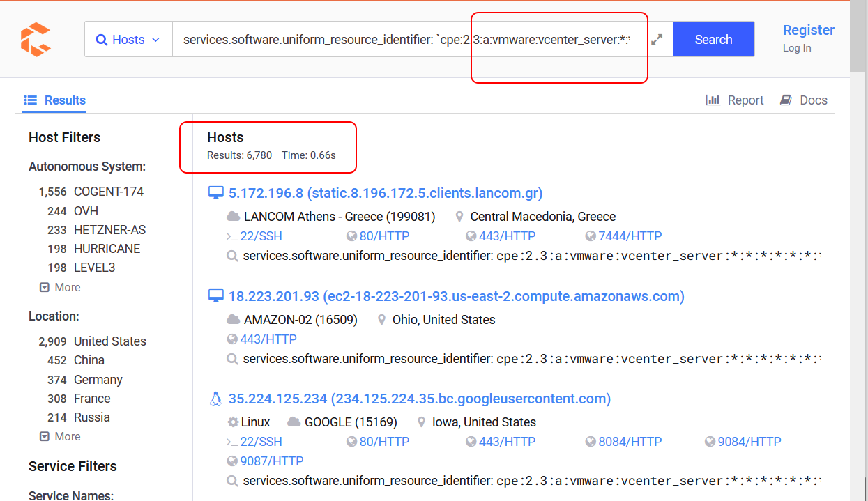Screen dimensions: 868x501
Task: Click monitor icon beside 18.223.201.93
Action: [216, 296]
